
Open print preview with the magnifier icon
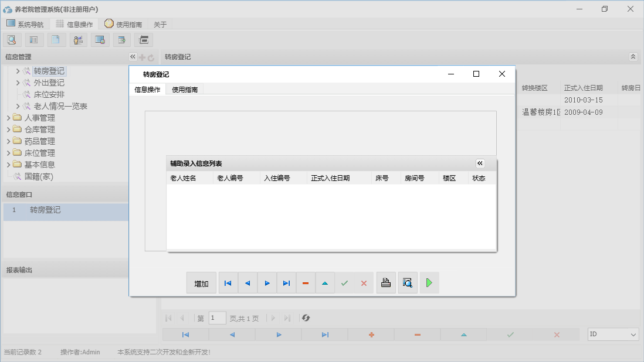coord(408,283)
